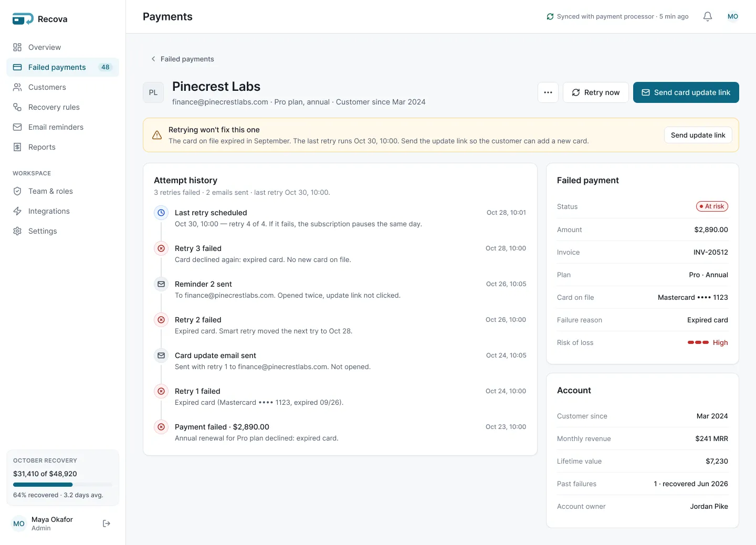Click Send update link in warning banner
This screenshot has width=756, height=545.
coord(698,135)
